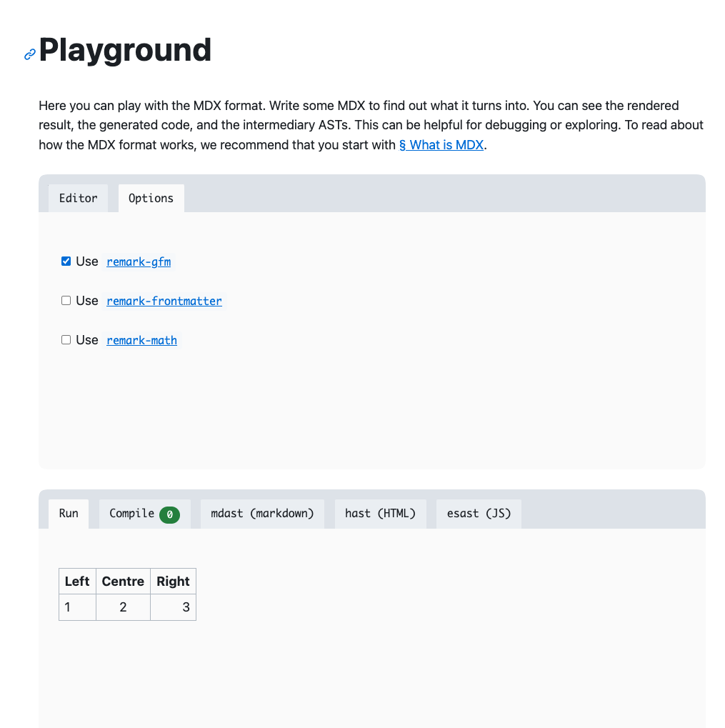Open the remark-math link
This screenshot has width=725, height=728.
(141, 340)
